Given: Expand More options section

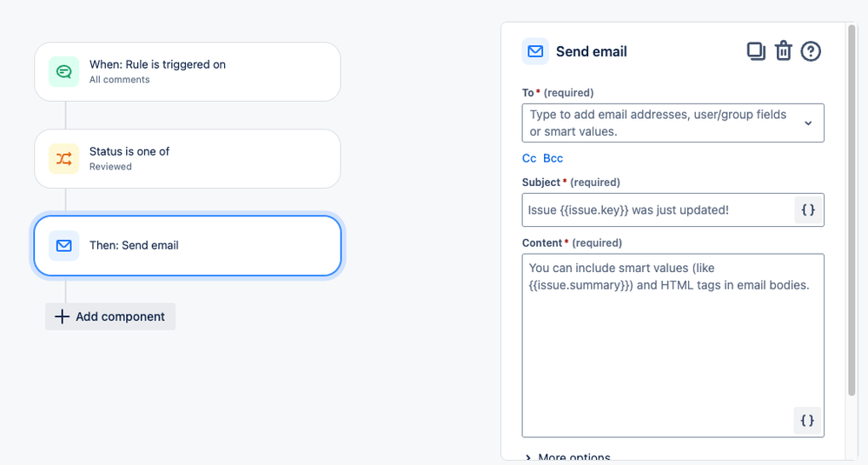Looking at the screenshot, I should pos(568,457).
